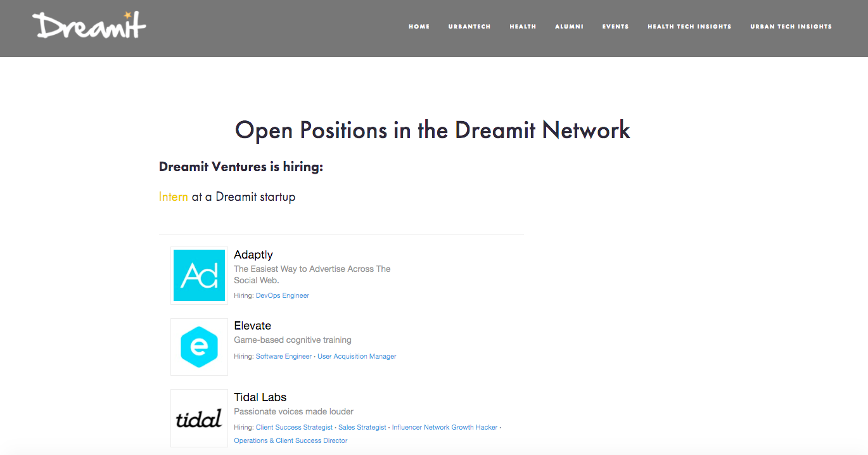Screen dimensions: 868x455
Task: Open the Events menu item
Action: click(x=615, y=27)
